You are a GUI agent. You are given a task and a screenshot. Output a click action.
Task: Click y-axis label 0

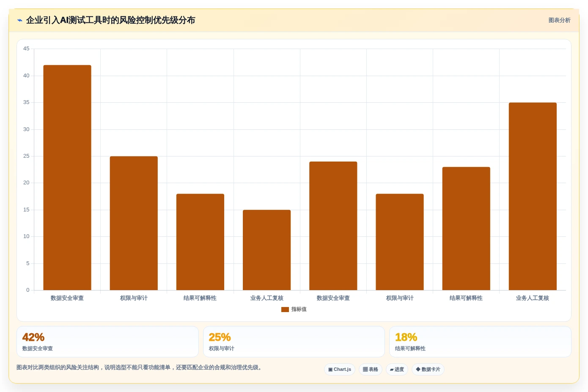(x=28, y=290)
